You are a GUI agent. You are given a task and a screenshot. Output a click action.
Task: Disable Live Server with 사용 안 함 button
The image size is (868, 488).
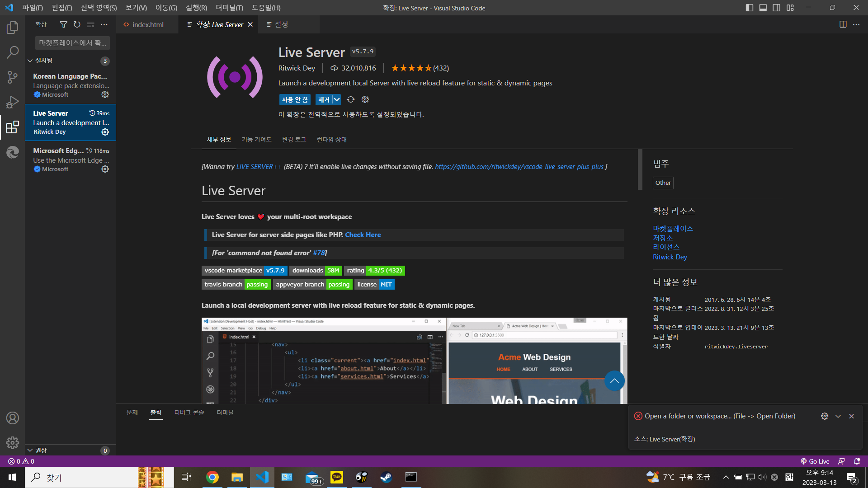coord(295,100)
